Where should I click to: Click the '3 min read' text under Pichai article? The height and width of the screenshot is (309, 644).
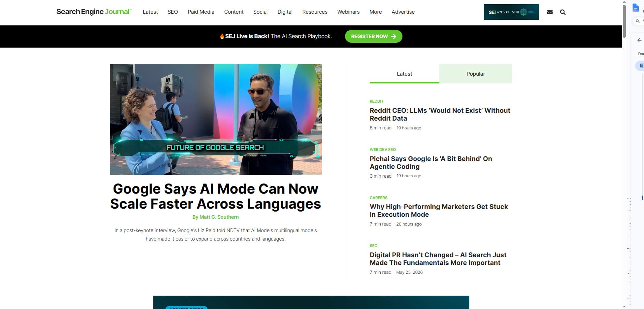point(381,176)
